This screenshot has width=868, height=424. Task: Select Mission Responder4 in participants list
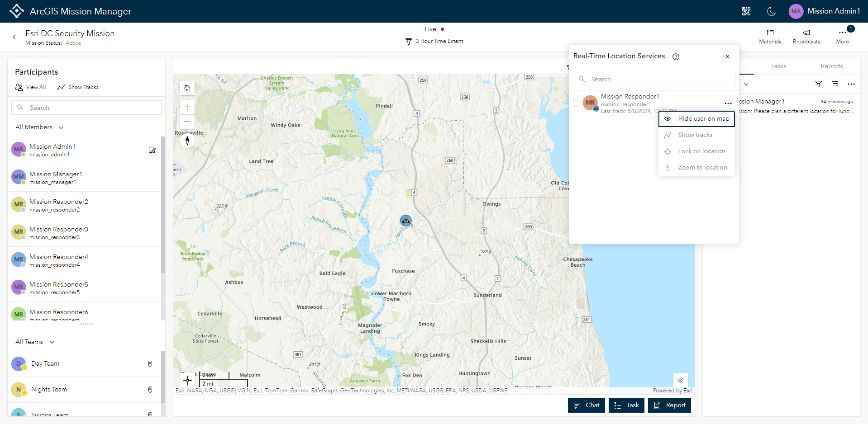(85, 260)
